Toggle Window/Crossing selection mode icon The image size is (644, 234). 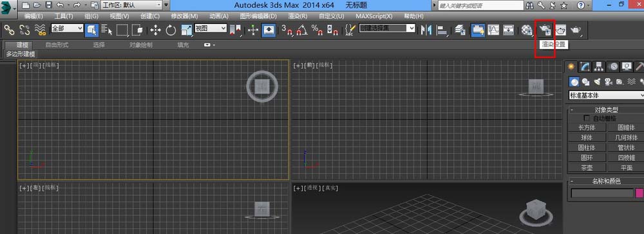tap(138, 30)
